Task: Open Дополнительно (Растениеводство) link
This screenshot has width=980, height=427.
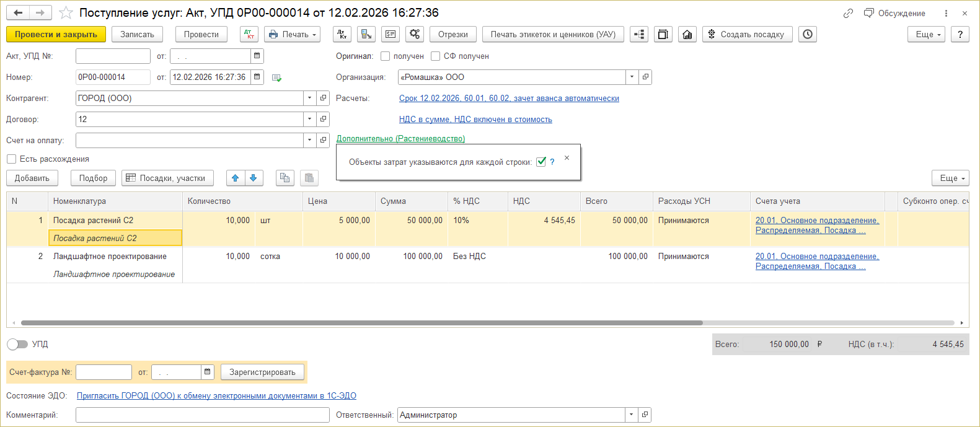Action: point(400,138)
